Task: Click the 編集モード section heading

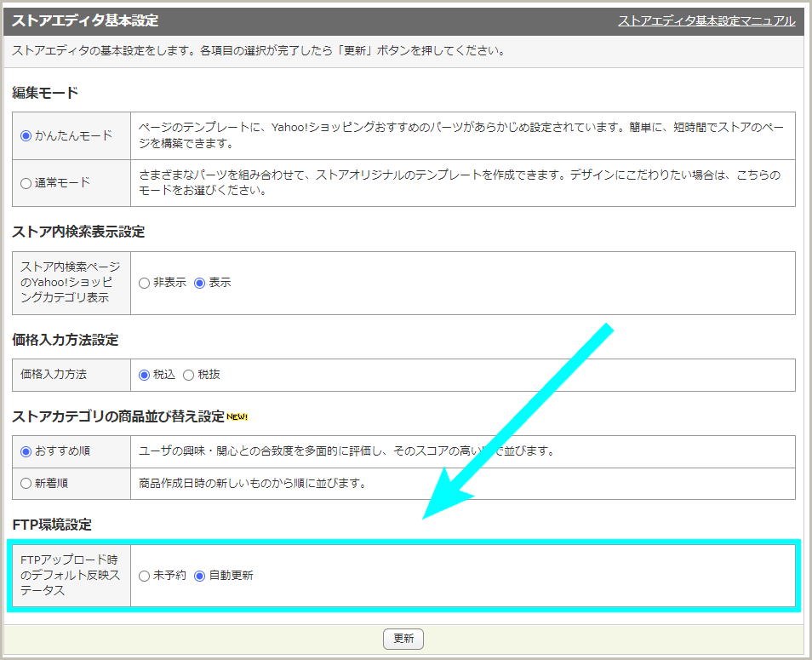Action: (x=45, y=93)
